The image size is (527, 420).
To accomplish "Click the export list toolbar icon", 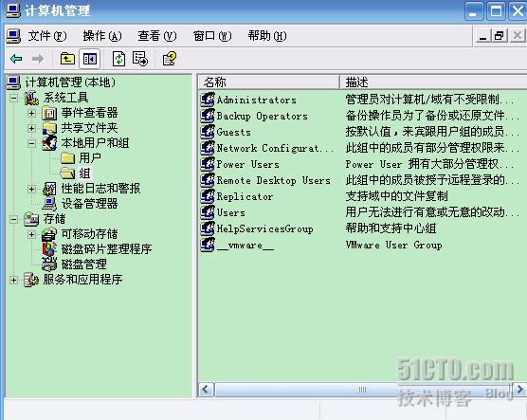I will click(x=140, y=59).
